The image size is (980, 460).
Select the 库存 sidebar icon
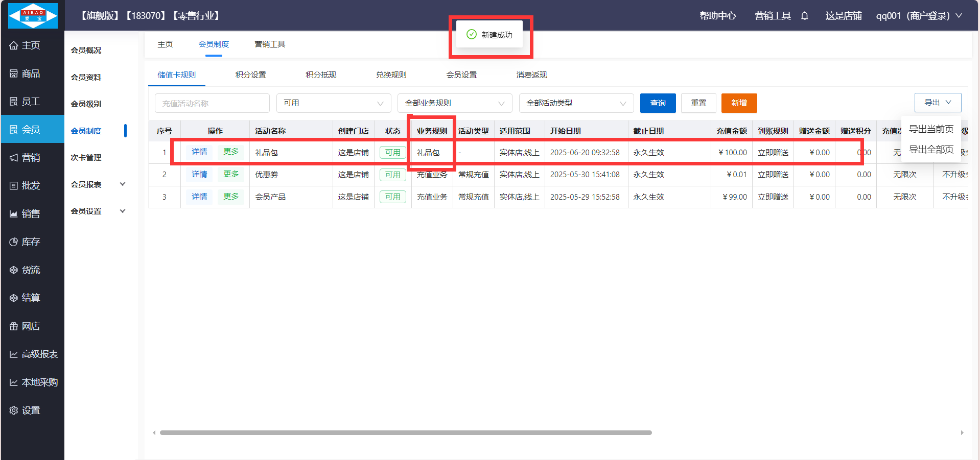[14, 242]
